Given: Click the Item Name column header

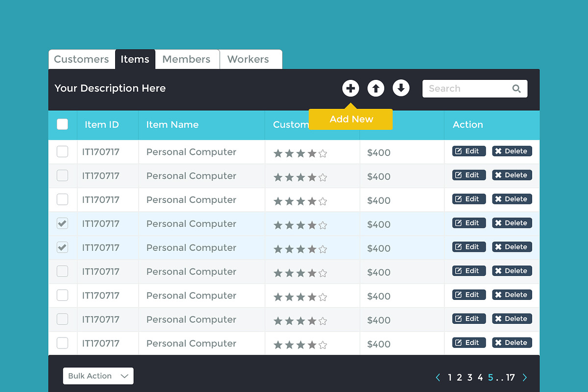Looking at the screenshot, I should coord(172,124).
